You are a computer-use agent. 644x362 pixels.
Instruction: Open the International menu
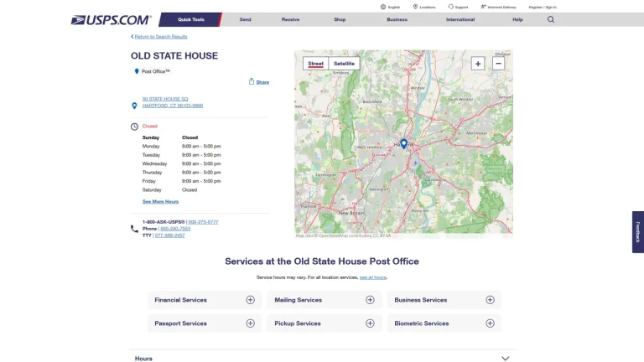coord(460,19)
